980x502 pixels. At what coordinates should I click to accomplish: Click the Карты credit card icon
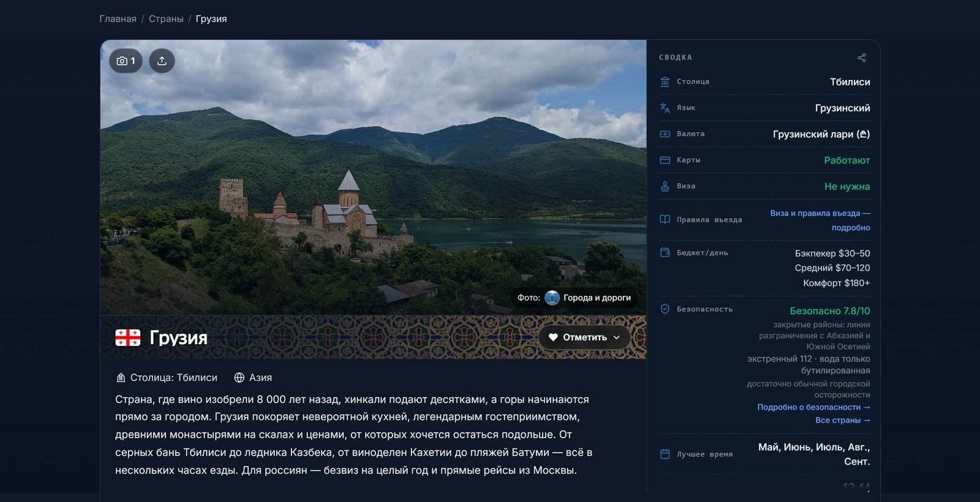click(x=665, y=160)
